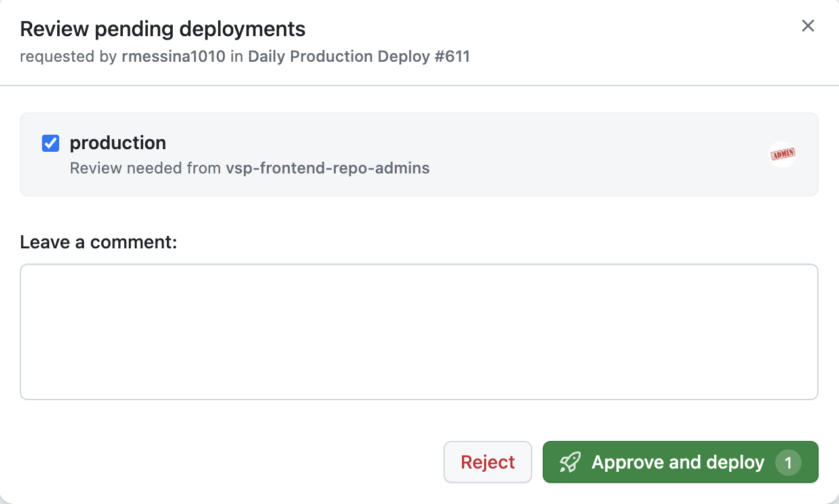Select the production environment name label
The width and height of the screenshot is (839, 504).
(x=118, y=143)
